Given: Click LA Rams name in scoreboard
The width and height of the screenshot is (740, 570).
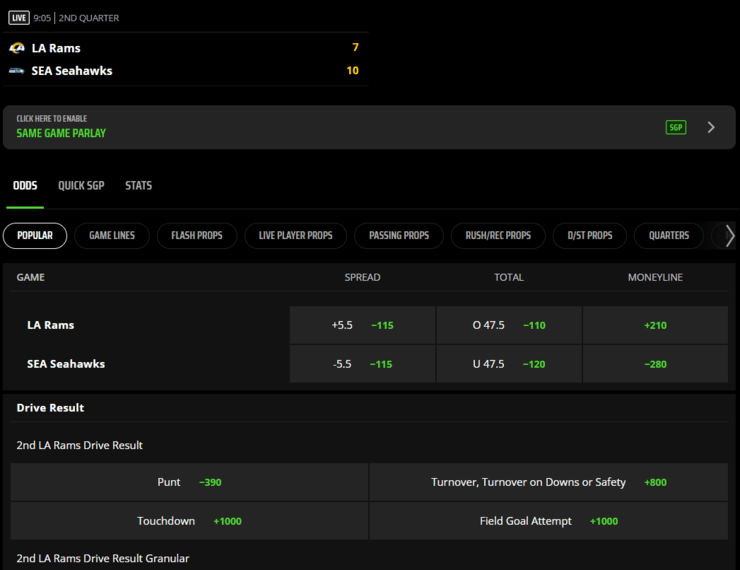Looking at the screenshot, I should [56, 48].
